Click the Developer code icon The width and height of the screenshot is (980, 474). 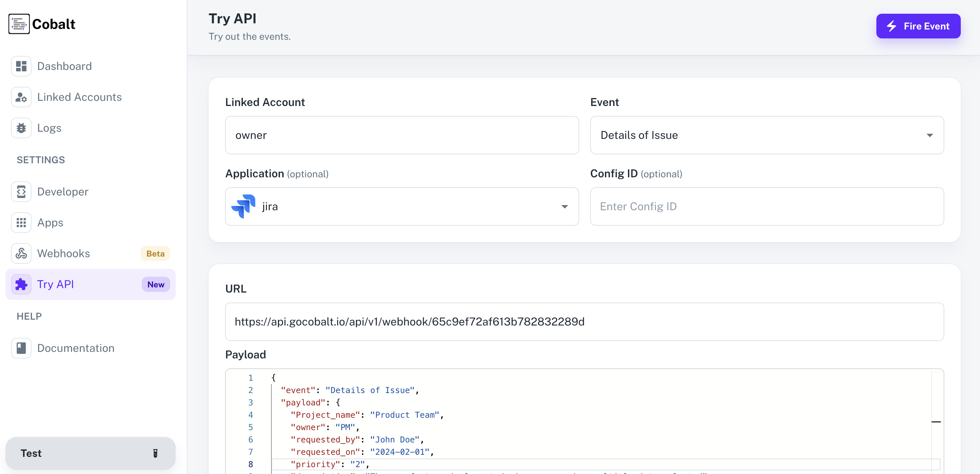[21, 192]
